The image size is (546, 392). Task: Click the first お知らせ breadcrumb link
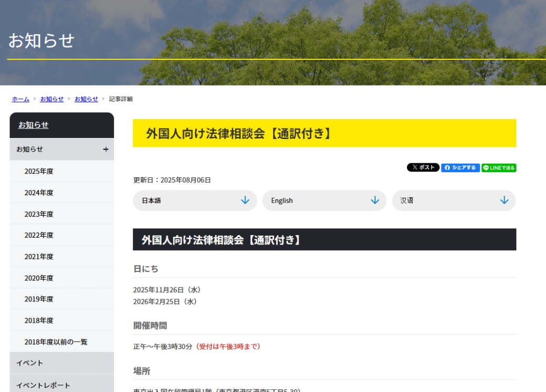[52, 99]
